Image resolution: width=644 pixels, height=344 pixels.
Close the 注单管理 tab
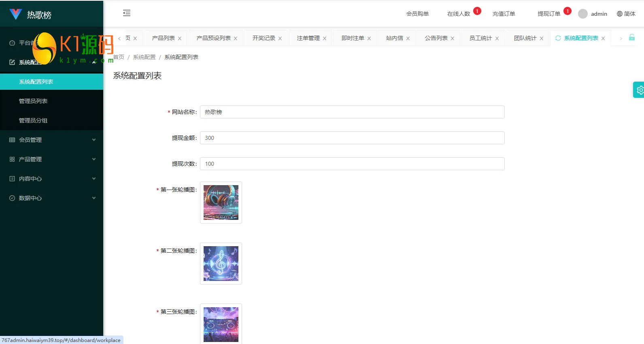click(325, 38)
